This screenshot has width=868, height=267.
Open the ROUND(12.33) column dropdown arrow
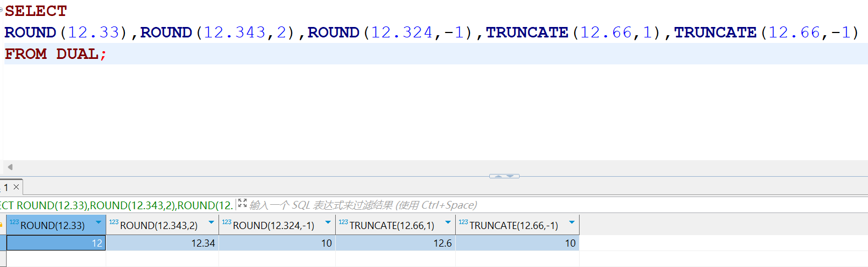[99, 223]
